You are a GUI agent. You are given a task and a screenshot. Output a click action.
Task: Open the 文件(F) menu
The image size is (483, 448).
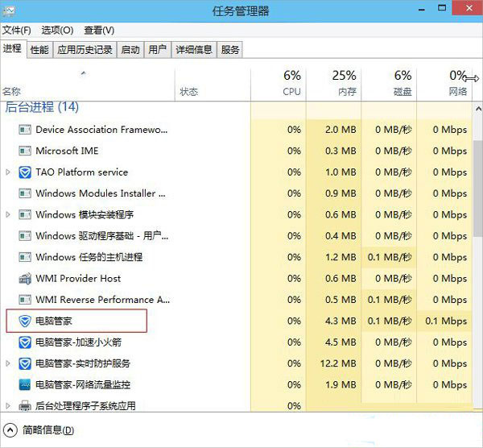pos(17,31)
